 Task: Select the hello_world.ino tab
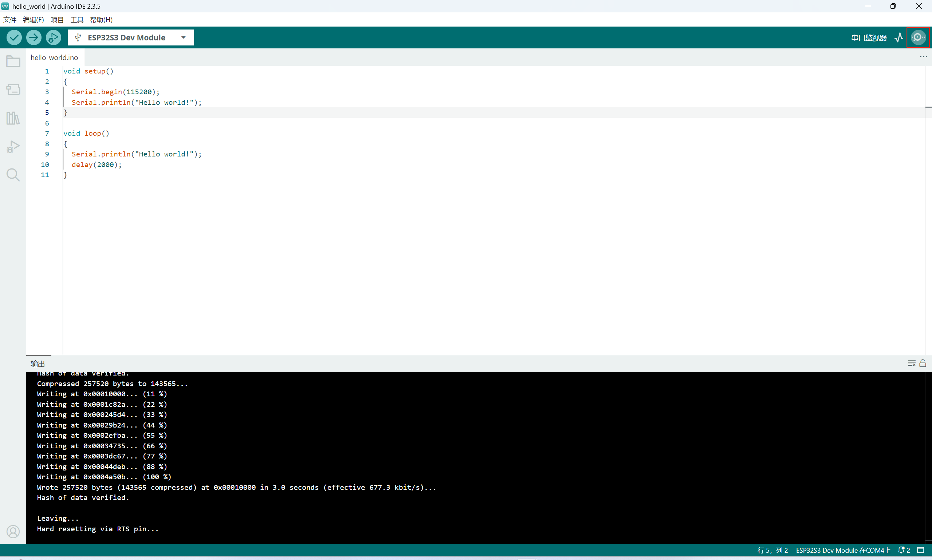point(54,57)
